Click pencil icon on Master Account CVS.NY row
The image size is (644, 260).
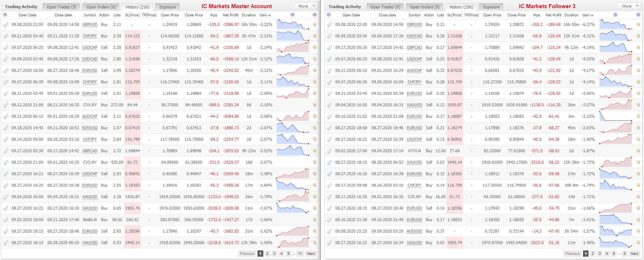(6, 163)
